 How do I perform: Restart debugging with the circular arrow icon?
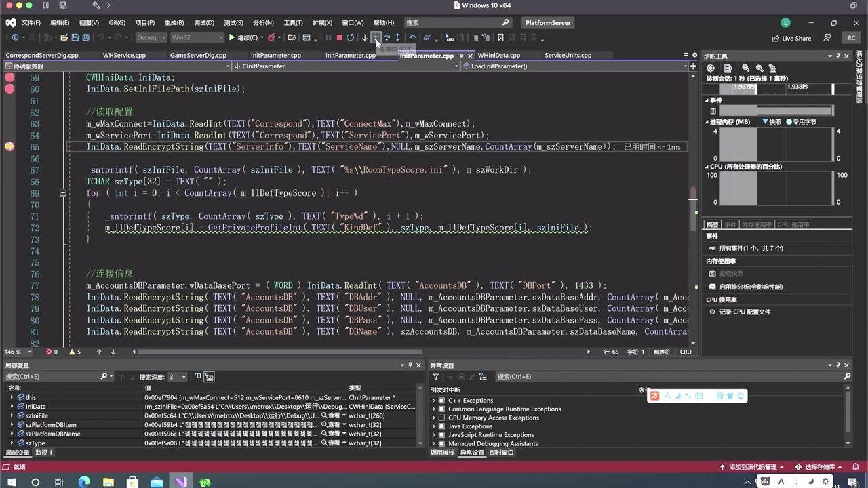coord(350,38)
